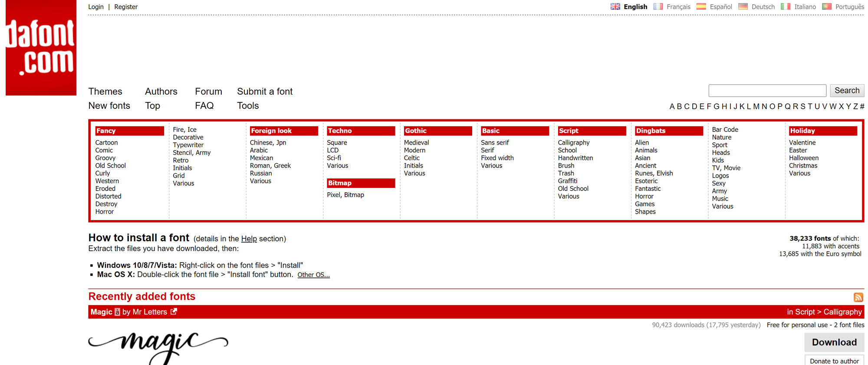The height and width of the screenshot is (365, 868).
Task: Open the Pixel, Bitmap subcategory
Action: tap(345, 195)
